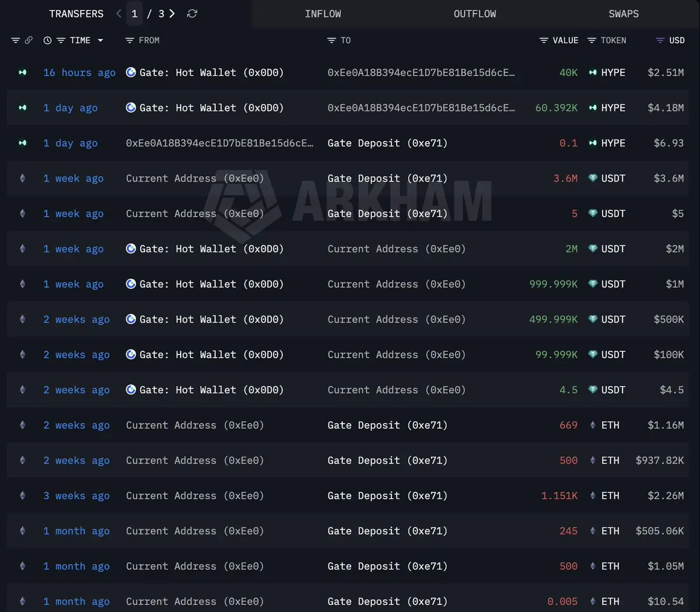Open recipient address in 40K HYPE row
Viewport: 700px width, 612px height.
pyautogui.click(x=421, y=72)
